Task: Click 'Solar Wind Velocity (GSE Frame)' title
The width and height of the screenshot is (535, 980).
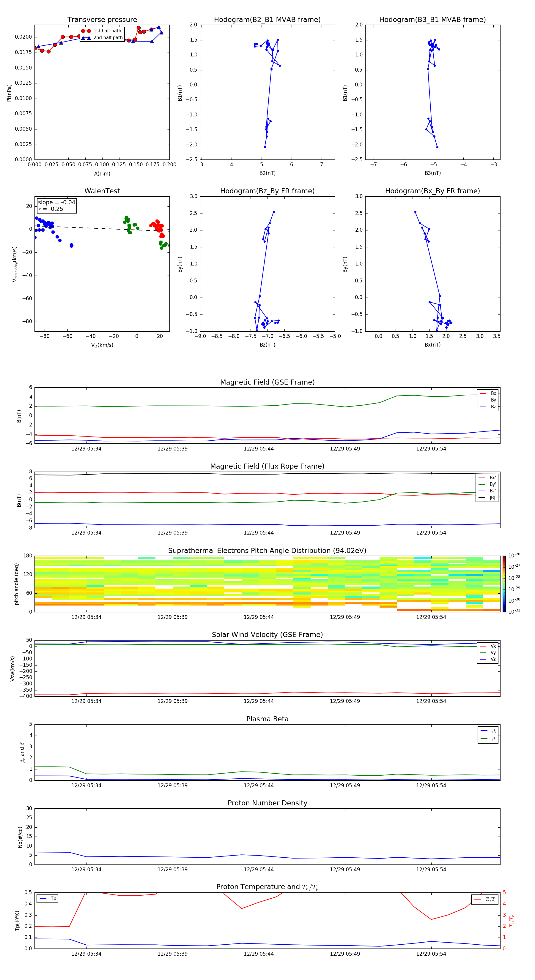Action: pyautogui.click(x=267, y=635)
